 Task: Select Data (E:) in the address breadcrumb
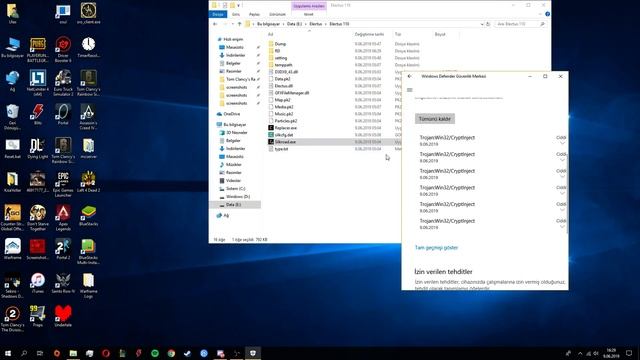(x=294, y=24)
